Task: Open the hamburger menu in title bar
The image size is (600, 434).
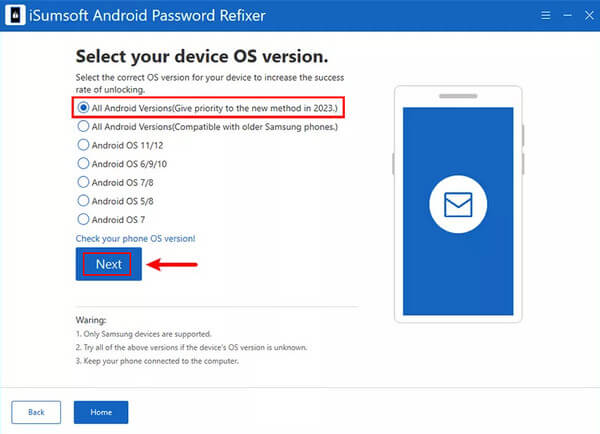Action: [x=546, y=15]
